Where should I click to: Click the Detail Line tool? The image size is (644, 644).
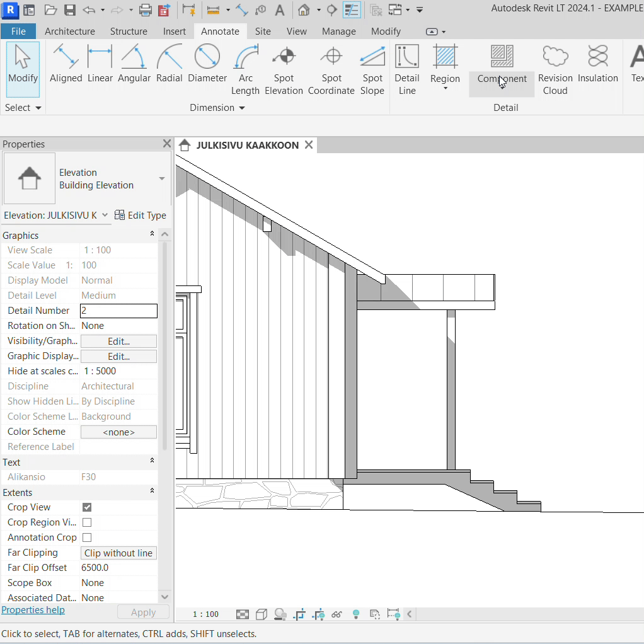click(x=407, y=71)
